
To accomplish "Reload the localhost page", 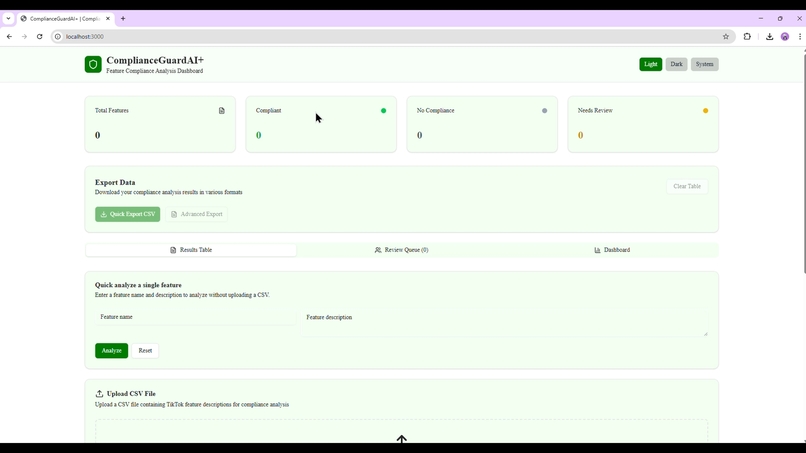I will (x=40, y=37).
